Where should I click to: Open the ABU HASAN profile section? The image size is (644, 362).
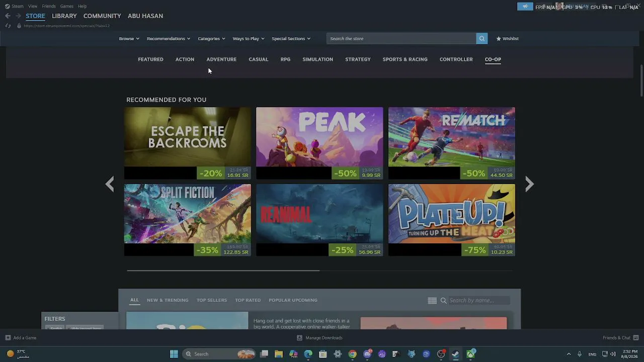[x=145, y=16]
